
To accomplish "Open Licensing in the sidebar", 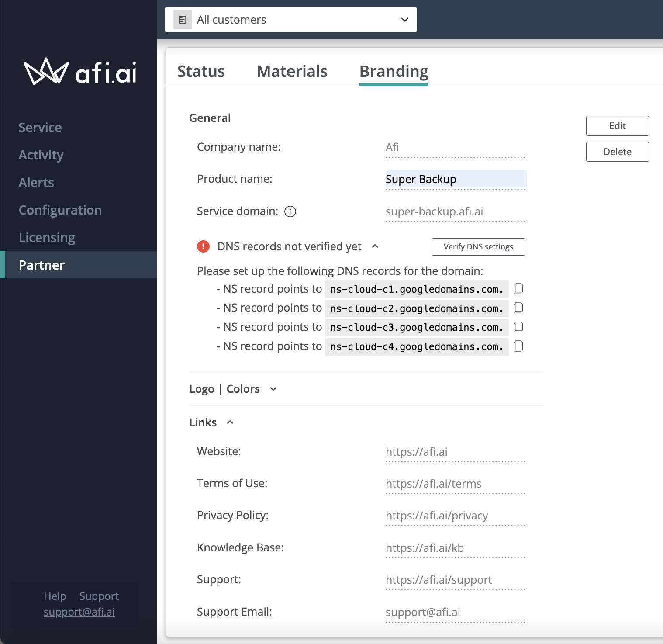I will pos(47,238).
